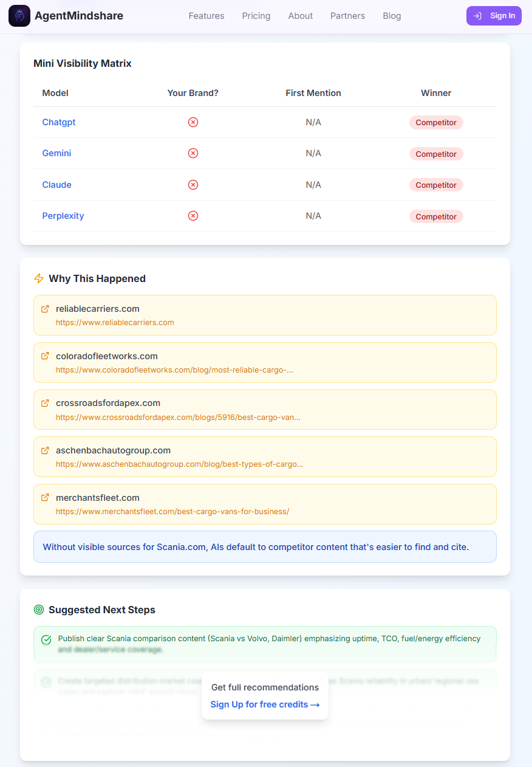This screenshot has width=532, height=767.
Task: Go to the Pricing page
Action: 256,16
